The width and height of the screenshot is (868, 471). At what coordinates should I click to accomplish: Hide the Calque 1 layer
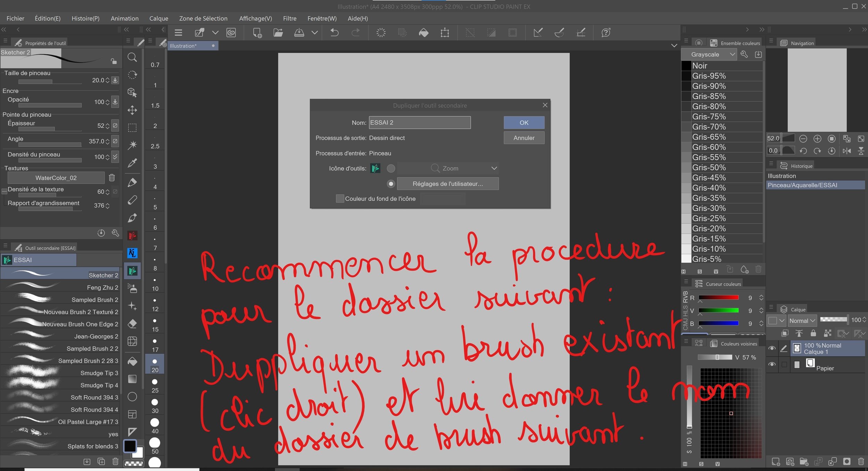772,348
